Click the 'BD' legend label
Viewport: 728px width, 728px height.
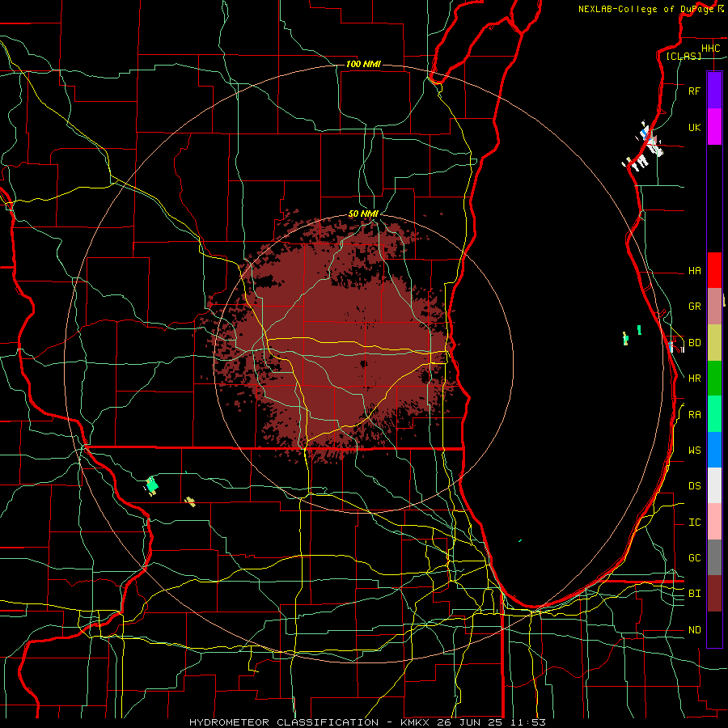[695, 343]
